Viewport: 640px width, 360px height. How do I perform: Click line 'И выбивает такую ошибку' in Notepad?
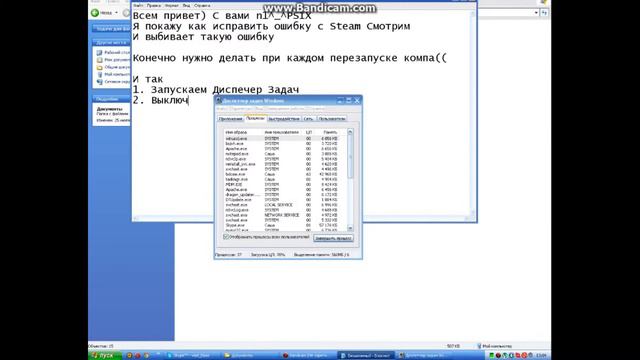click(203, 37)
